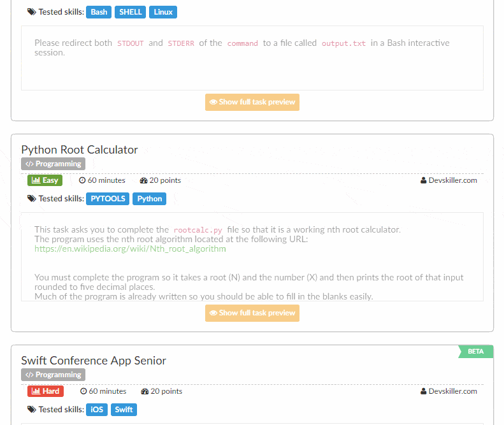Viewport: 504px width, 425px height.
Task: Click the SHELL skill tag
Action: [x=131, y=12]
